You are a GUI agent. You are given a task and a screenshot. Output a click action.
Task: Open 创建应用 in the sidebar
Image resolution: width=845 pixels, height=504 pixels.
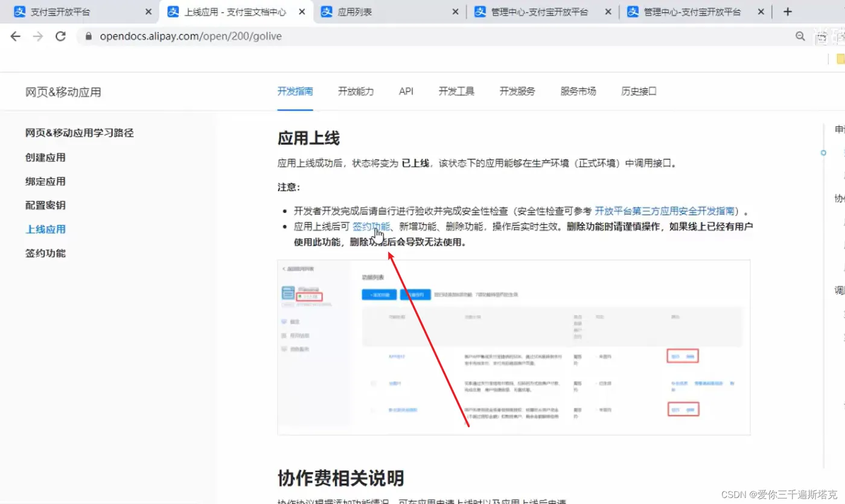tap(45, 158)
